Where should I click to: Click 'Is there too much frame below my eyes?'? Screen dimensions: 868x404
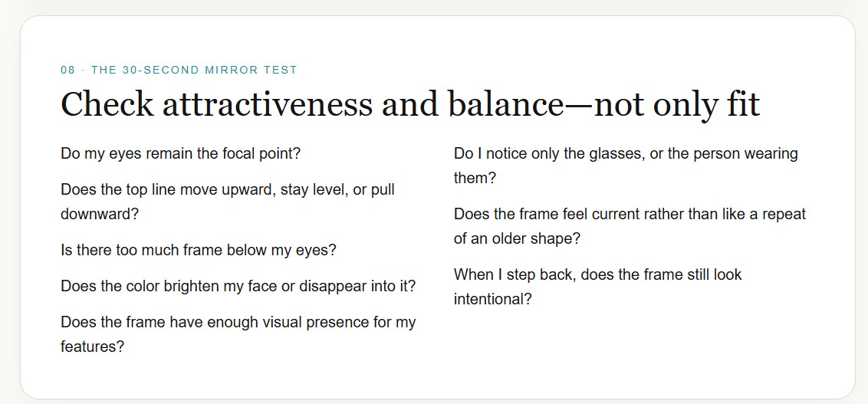199,250
